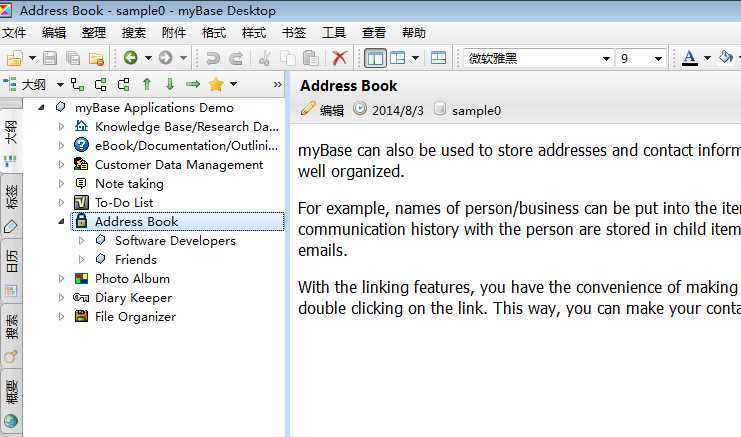Open the dropdown arrow beside the Open database icon
741x437 pixels.
[32, 58]
